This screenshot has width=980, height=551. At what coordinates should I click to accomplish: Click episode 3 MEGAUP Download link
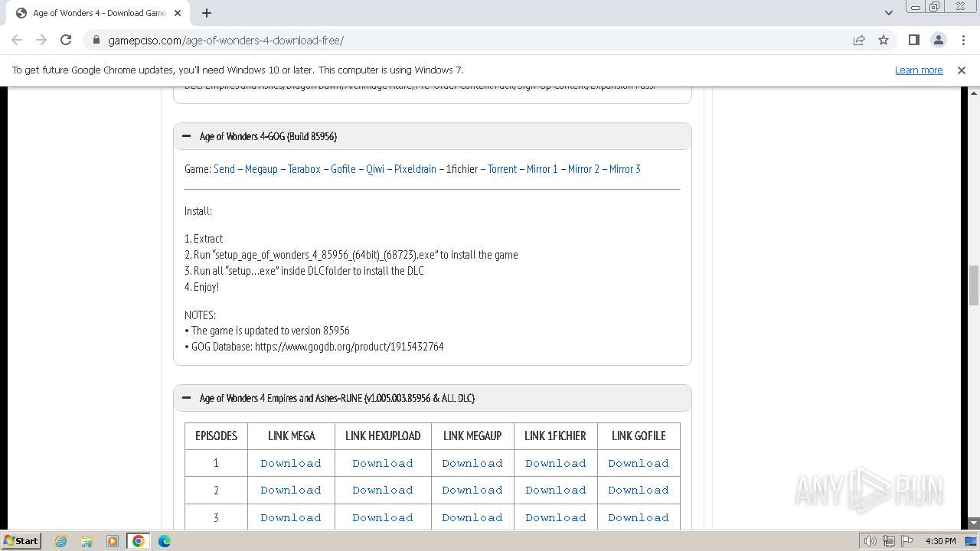click(472, 517)
